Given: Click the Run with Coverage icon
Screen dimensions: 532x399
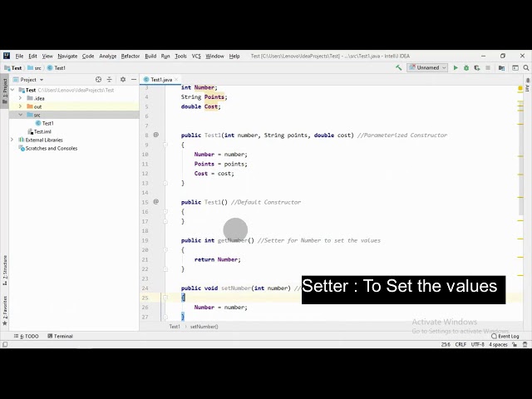Looking at the screenshot, I should coord(476,68).
